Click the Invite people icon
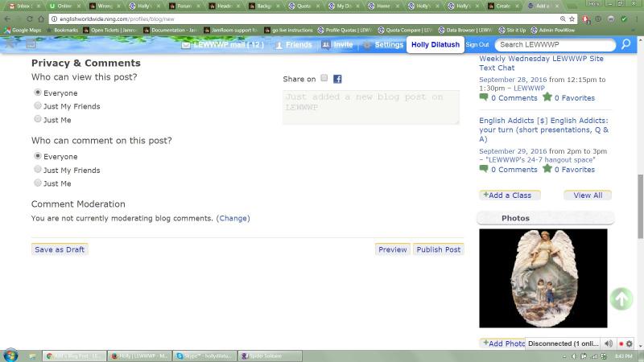644x362 pixels. click(x=326, y=45)
